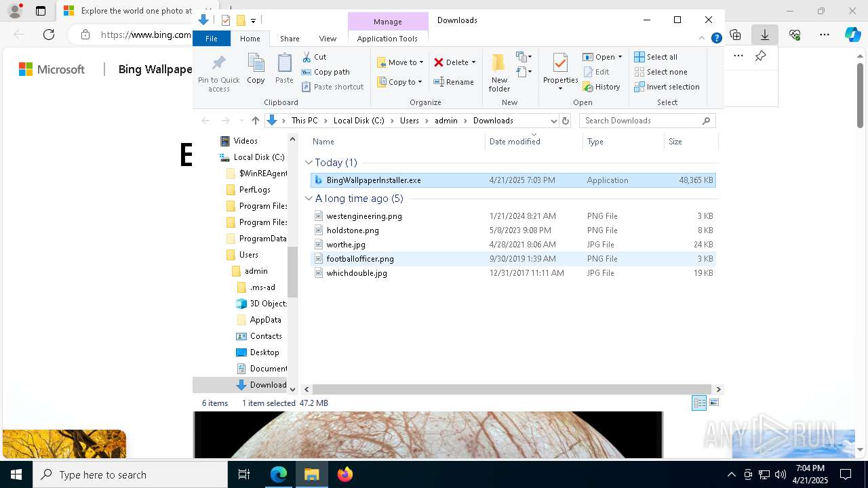Select holdstone.png file
This screenshot has width=868, height=488.
[x=513, y=230]
